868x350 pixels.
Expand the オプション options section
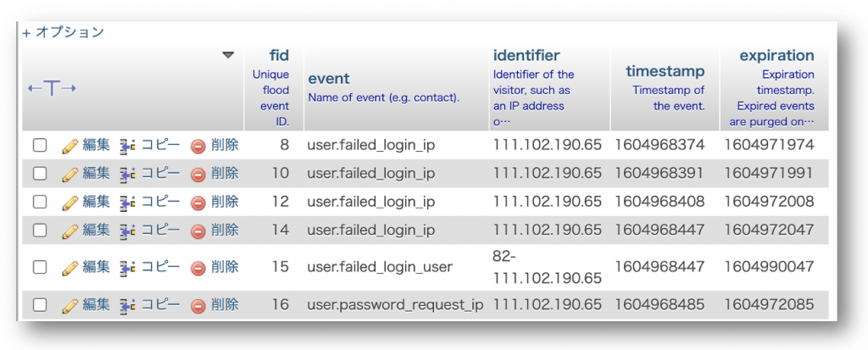63,33
